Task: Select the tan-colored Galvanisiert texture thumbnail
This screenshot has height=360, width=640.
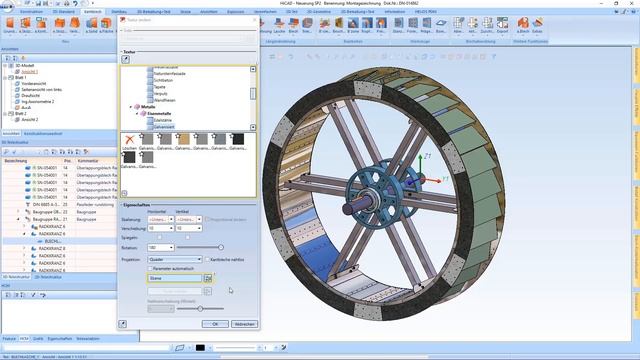Action: [183, 142]
